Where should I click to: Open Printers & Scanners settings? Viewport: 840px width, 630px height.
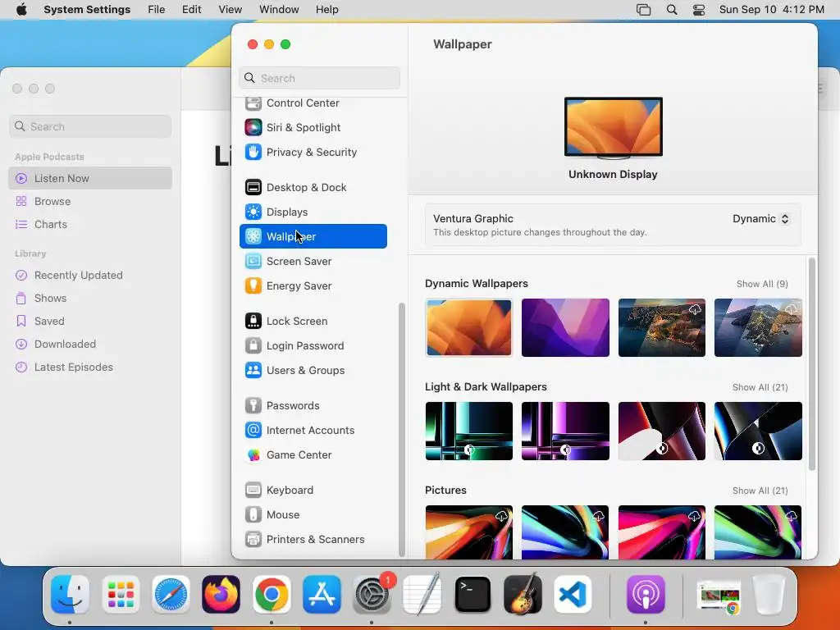(313, 540)
